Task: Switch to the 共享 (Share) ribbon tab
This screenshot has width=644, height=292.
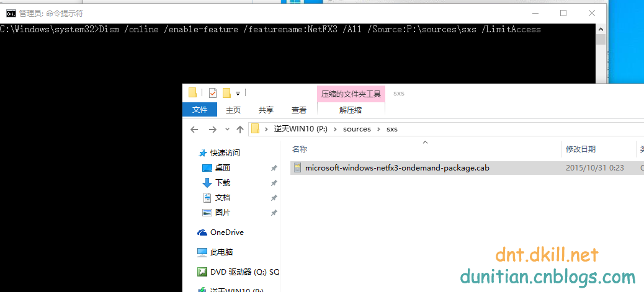Action: click(266, 110)
